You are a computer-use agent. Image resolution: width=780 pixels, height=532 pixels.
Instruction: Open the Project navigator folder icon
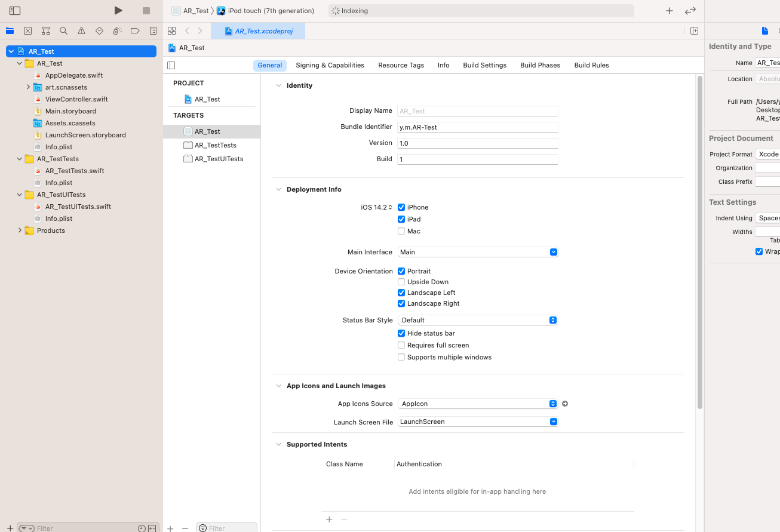(9, 30)
